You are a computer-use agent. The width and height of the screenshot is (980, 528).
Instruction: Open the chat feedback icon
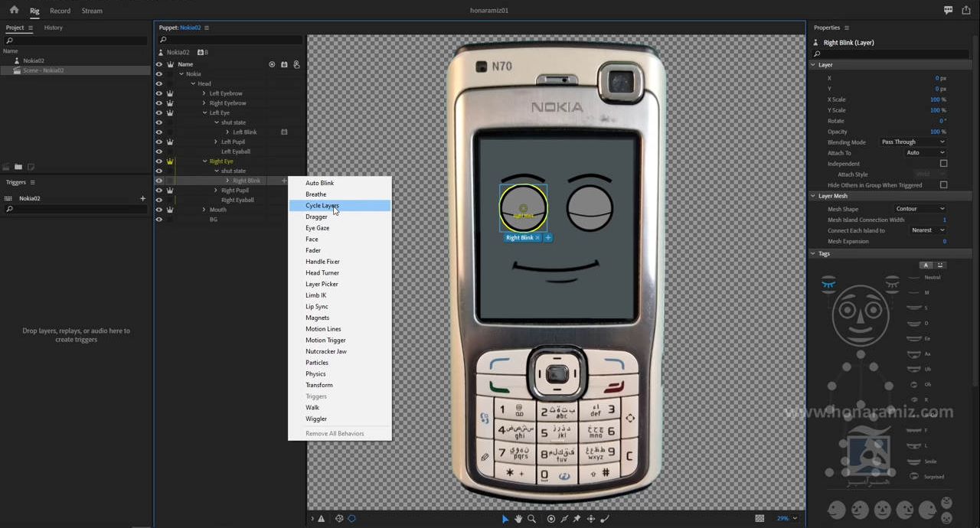coord(948,10)
